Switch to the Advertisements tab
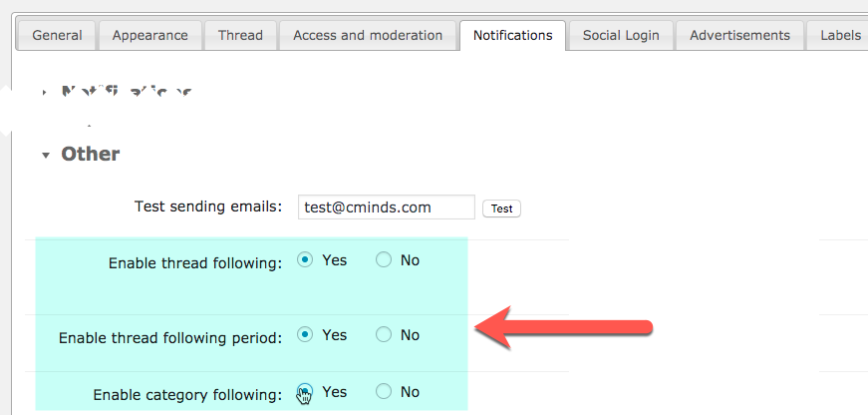Screen dimensions: 868x415 click(x=739, y=36)
